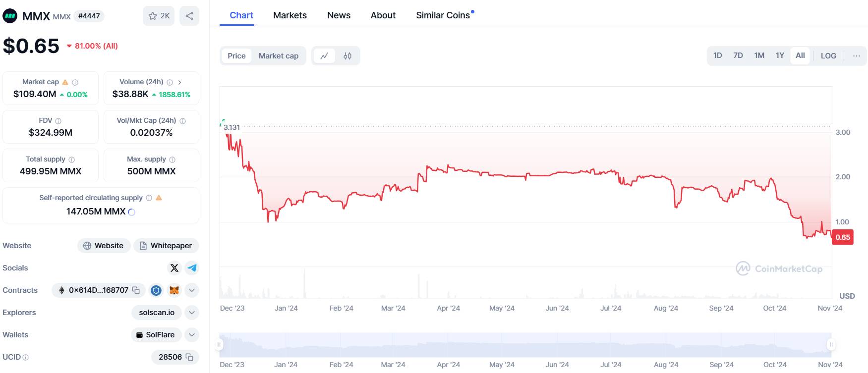Screen dimensions: 868x373
Task: Click the 3.131 high price marker
Action: 231,127
